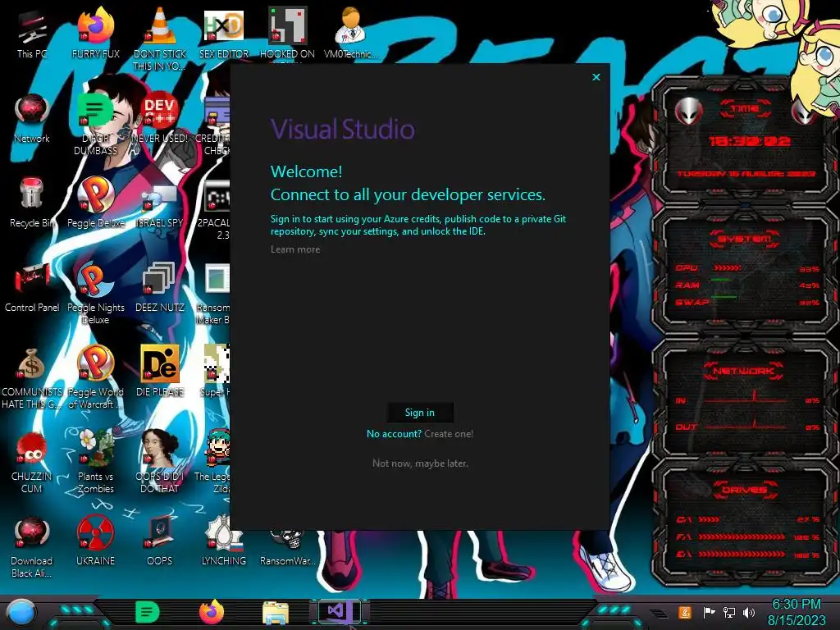Viewport: 840px width, 630px height.
Task: Open the Network desktop icon
Action: tap(32, 120)
